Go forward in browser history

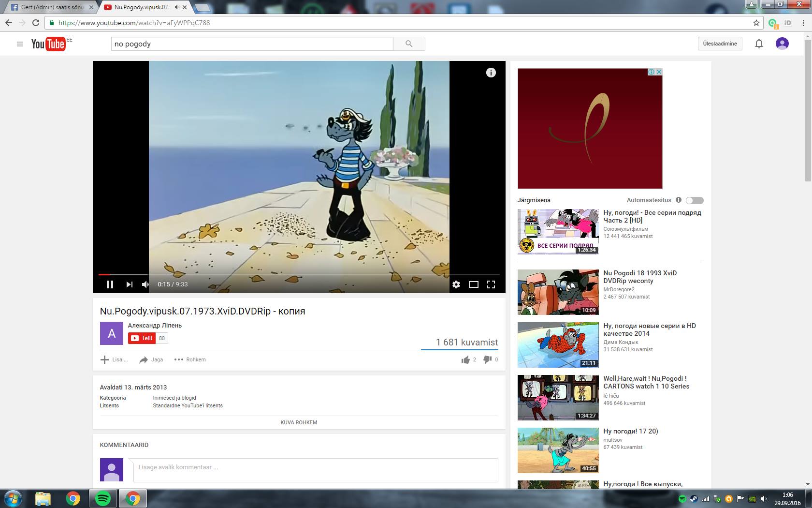[x=22, y=23]
